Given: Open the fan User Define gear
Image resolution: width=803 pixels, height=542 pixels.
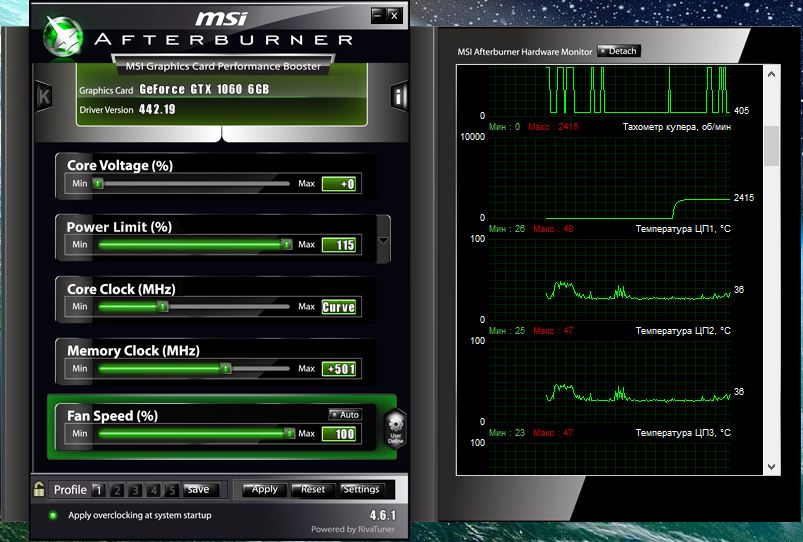Looking at the screenshot, I should (x=395, y=429).
